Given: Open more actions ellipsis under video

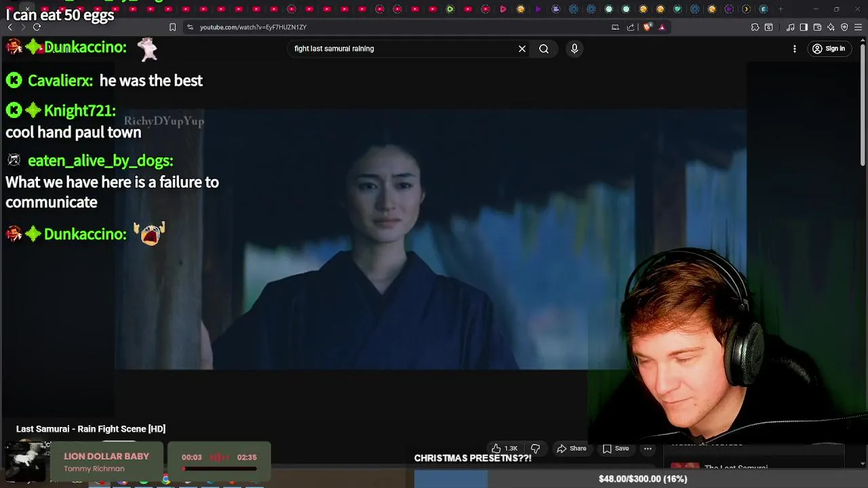Looking at the screenshot, I should click(x=648, y=449).
